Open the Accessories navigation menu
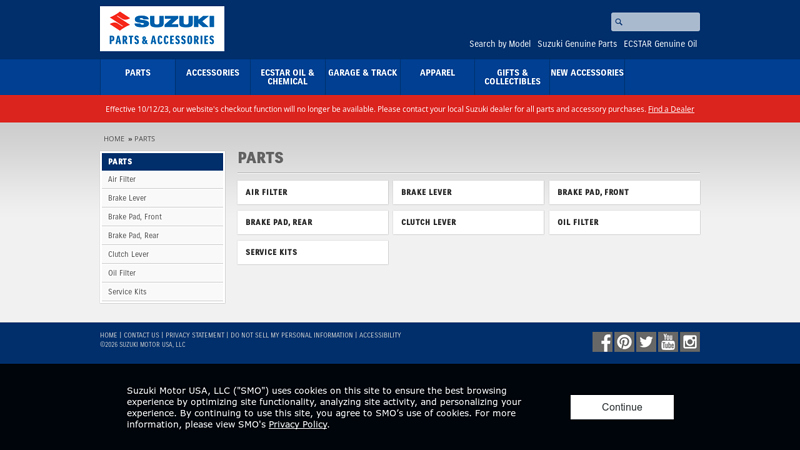The width and height of the screenshot is (800, 450). click(x=213, y=73)
